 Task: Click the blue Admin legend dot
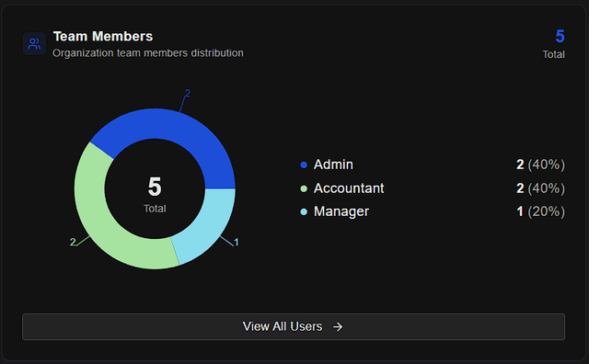(x=304, y=165)
